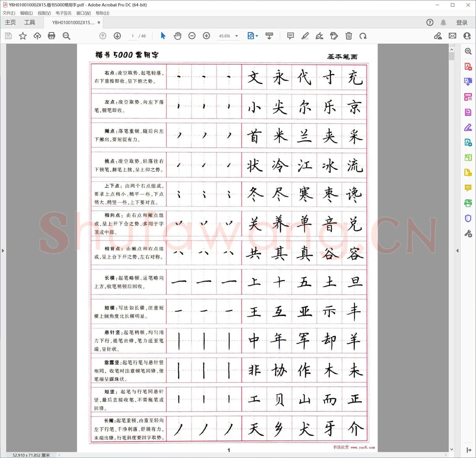
Task: Close the YBH010010002X15 document tab
Action: (x=99, y=23)
